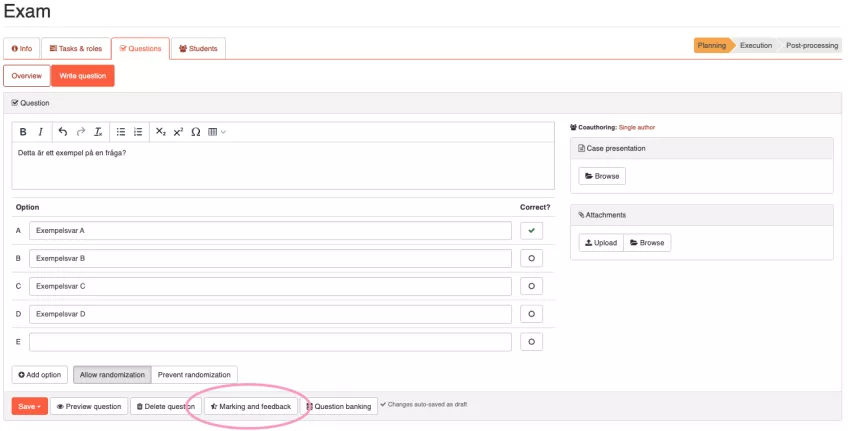Viewport: 848px width, 431px height.
Task: Open the insert table dropdown
Action: [x=216, y=132]
